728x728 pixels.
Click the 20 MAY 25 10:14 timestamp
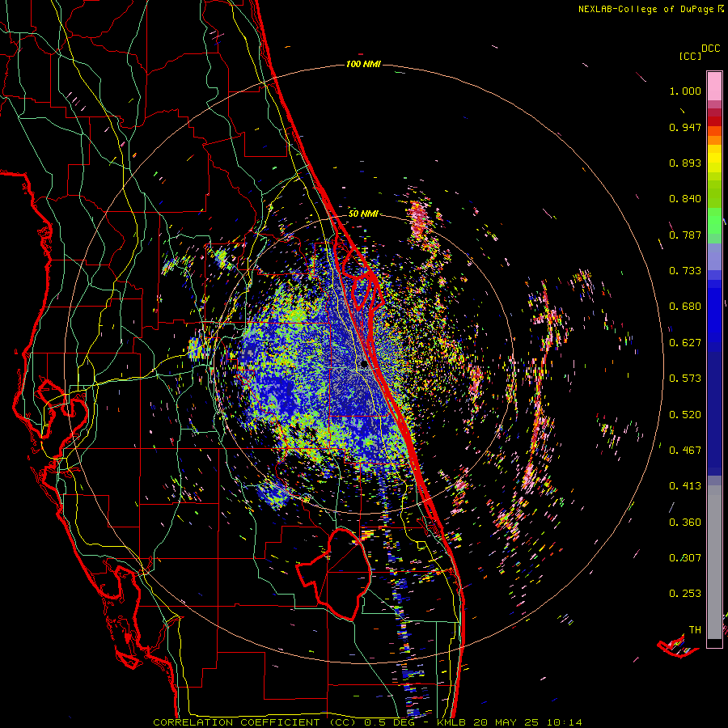(527, 722)
